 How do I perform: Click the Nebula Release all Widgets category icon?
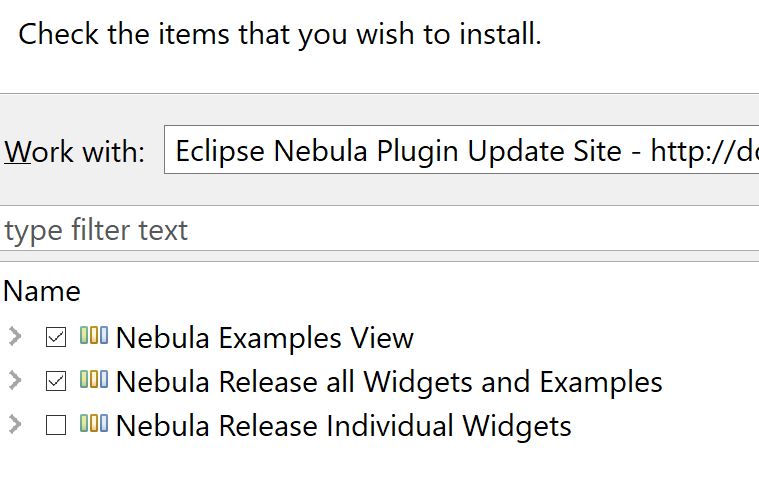93,380
